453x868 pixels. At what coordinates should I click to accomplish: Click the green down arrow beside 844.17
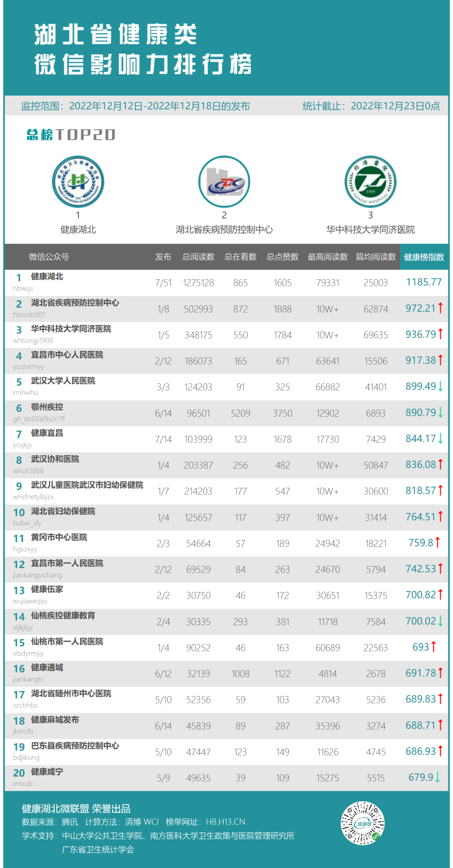(x=440, y=439)
